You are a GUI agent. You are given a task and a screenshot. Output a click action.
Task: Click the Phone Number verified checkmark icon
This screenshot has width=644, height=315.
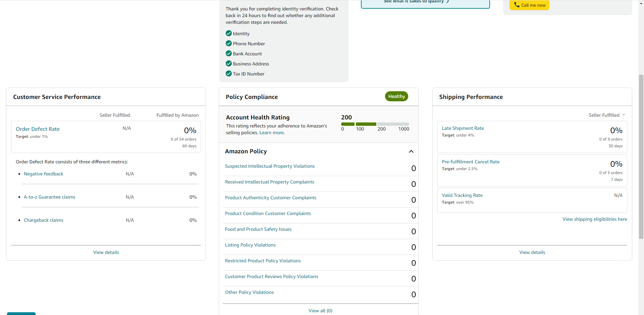pos(229,43)
